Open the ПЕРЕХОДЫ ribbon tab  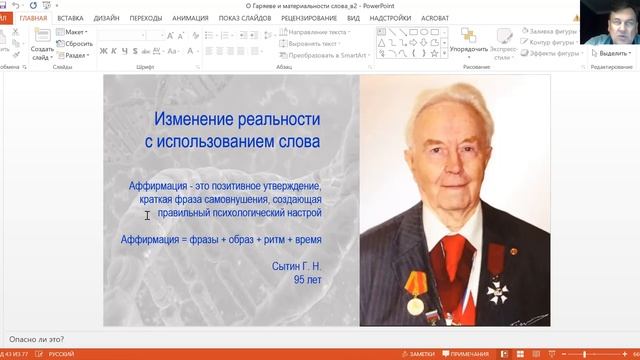[146, 18]
